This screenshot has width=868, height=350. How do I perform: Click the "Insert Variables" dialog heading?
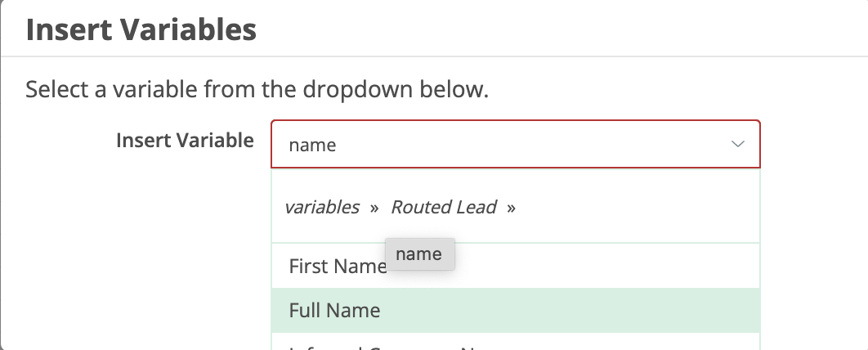tap(141, 30)
